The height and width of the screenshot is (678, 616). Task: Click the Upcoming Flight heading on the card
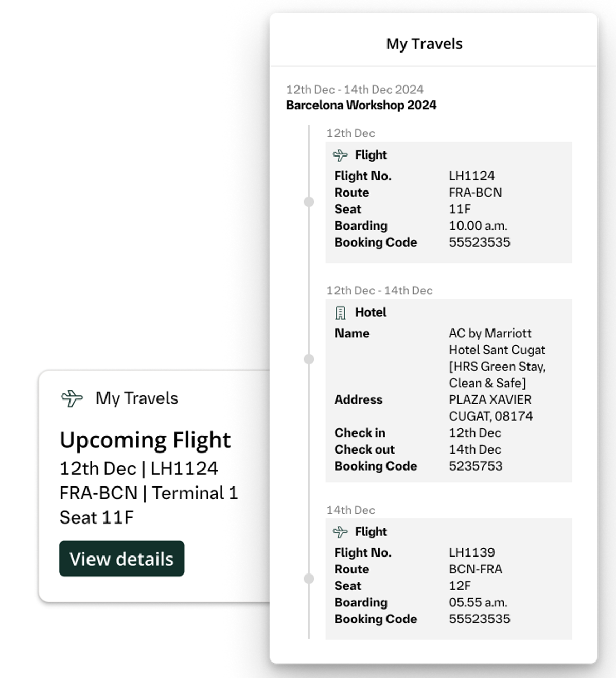145,440
